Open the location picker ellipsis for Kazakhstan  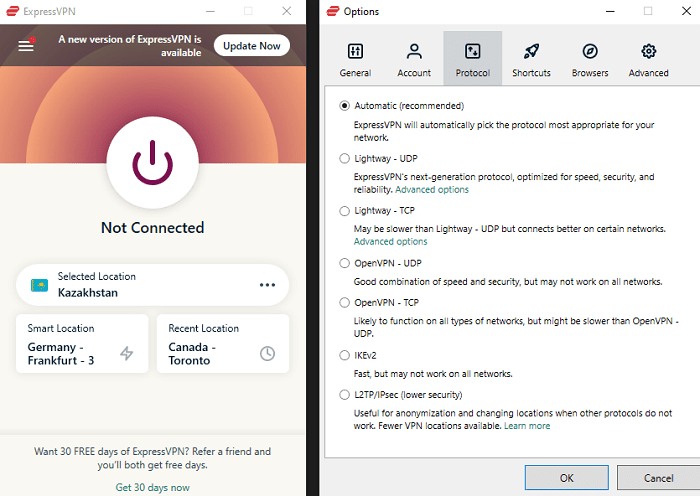267,285
